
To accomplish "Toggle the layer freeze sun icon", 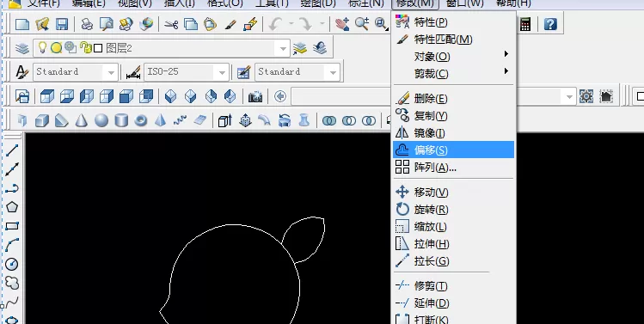I will (x=56, y=48).
